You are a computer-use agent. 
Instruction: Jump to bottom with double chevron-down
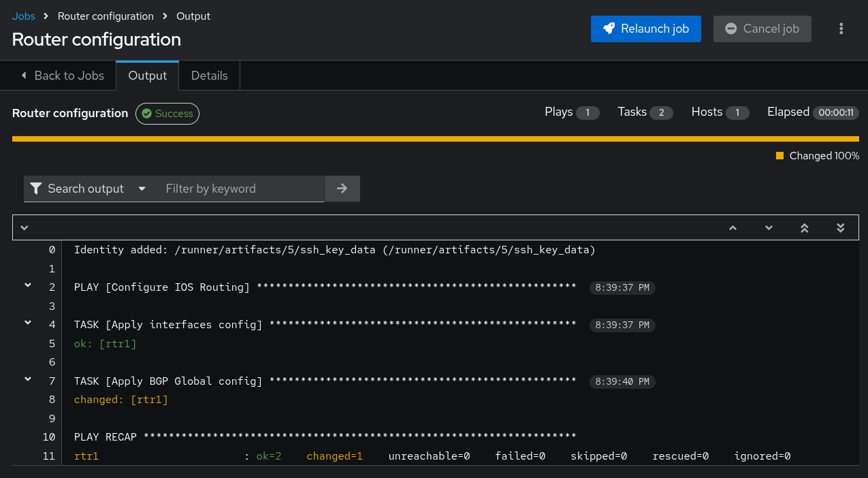click(841, 228)
